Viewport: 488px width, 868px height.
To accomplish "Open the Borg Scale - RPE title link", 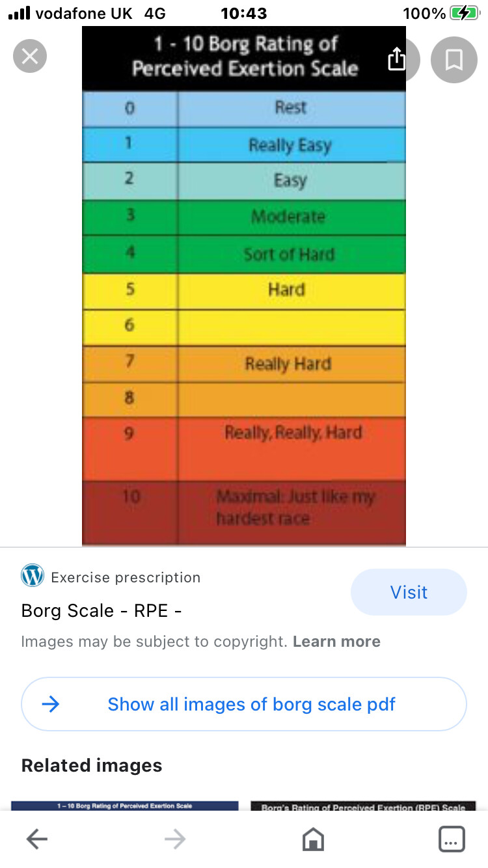I will click(102, 611).
